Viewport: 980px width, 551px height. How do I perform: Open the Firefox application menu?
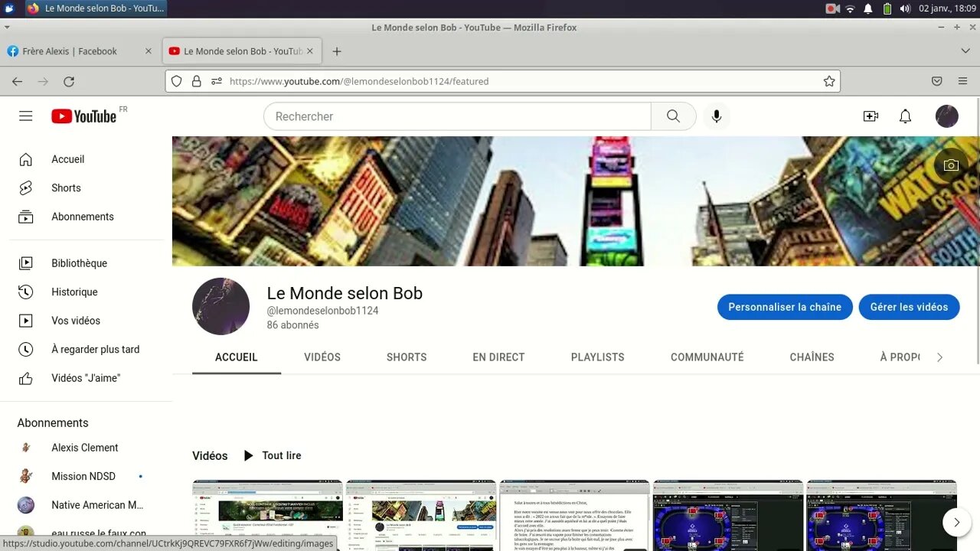coord(962,81)
